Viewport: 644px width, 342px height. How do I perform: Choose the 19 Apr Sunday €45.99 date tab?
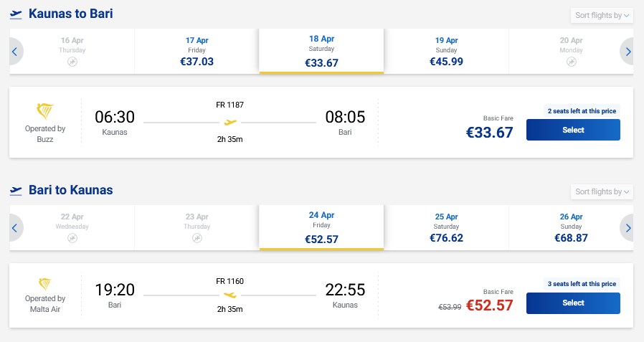[x=446, y=51]
